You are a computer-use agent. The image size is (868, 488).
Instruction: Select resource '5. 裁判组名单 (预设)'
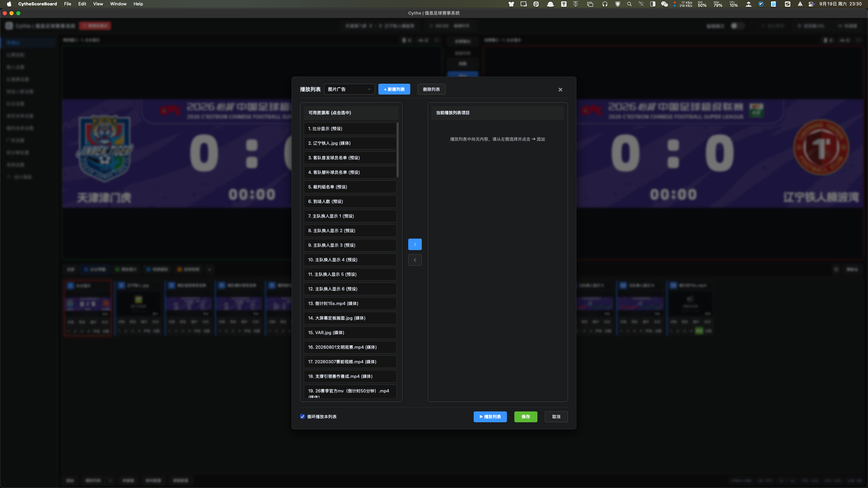(350, 187)
